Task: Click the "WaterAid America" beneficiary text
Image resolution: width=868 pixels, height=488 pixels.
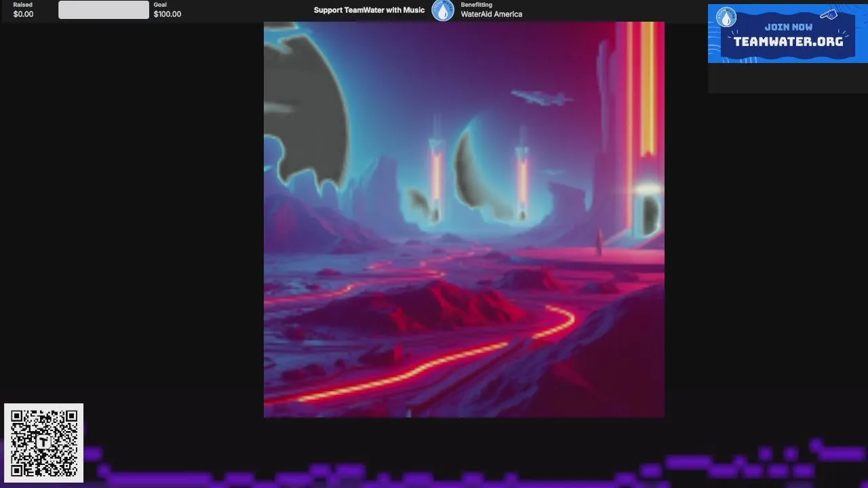Action: [492, 14]
